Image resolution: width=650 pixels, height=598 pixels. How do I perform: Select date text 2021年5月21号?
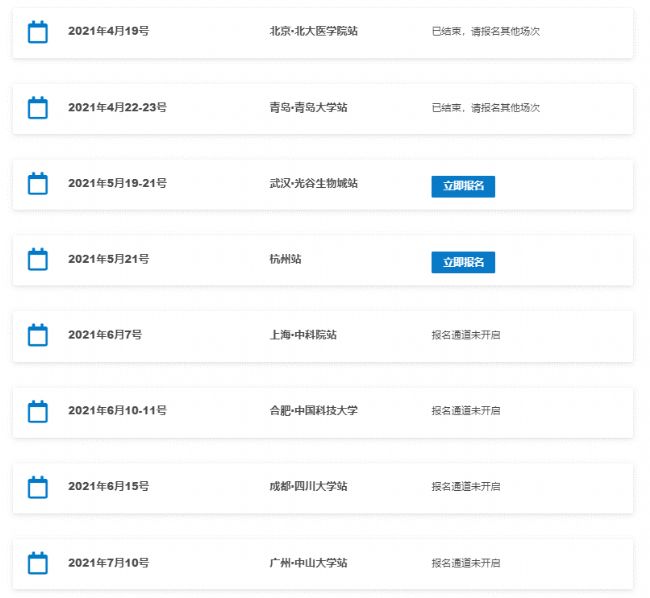[109, 259]
